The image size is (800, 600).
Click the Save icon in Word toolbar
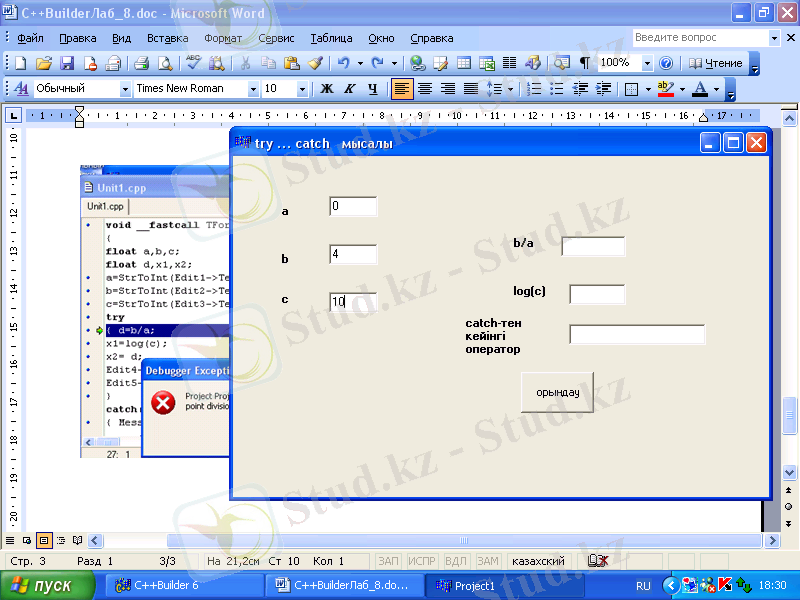[x=67, y=63]
